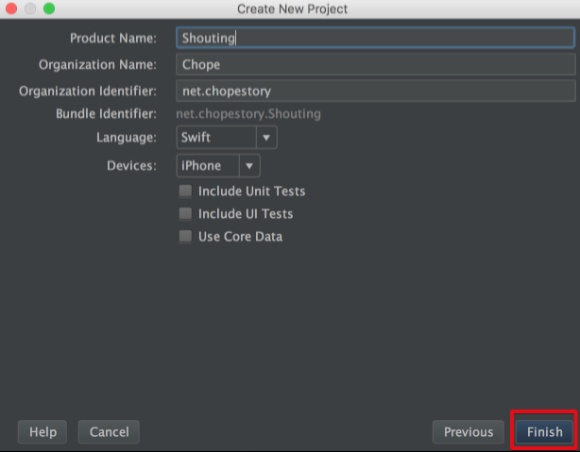Expand the Devices dropdown arrow
Viewport: 580px width, 452px height.
click(x=250, y=166)
